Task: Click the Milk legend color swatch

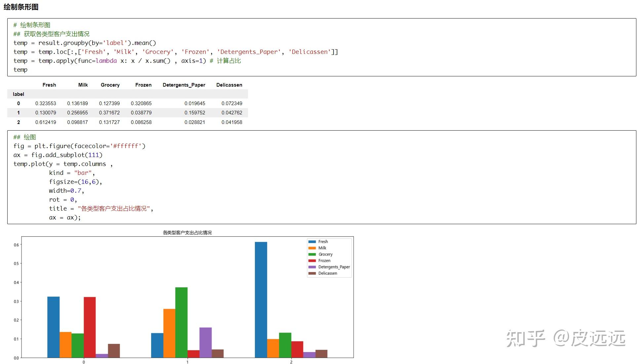Action: click(x=312, y=248)
